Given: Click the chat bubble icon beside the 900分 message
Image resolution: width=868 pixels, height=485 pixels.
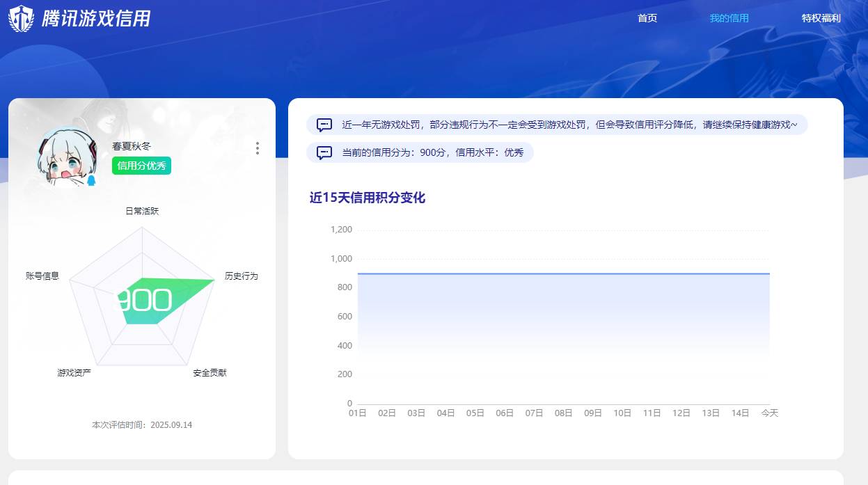Looking at the screenshot, I should tap(323, 153).
